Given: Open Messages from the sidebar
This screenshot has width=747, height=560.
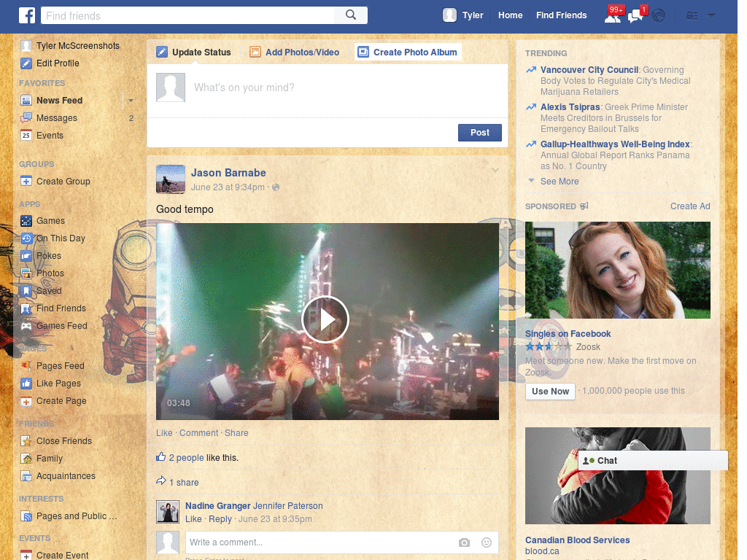Looking at the screenshot, I should pos(58,117).
